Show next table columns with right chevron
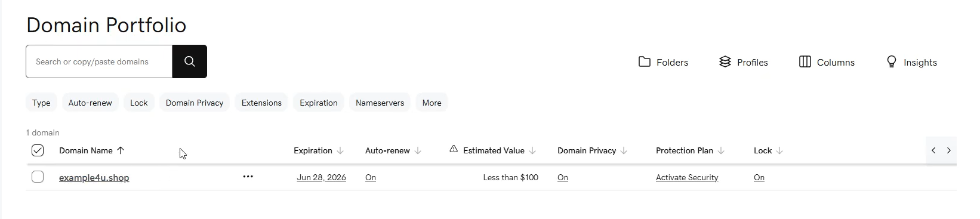 coord(949,150)
